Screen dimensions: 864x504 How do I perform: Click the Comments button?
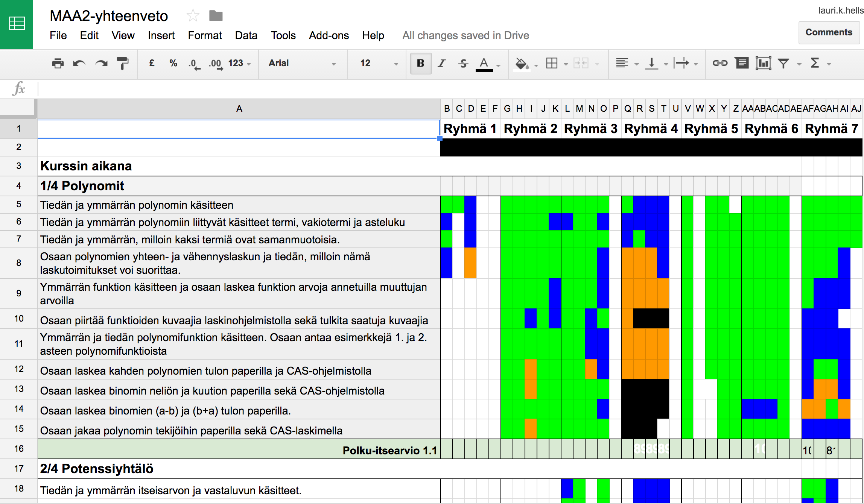pos(829,32)
